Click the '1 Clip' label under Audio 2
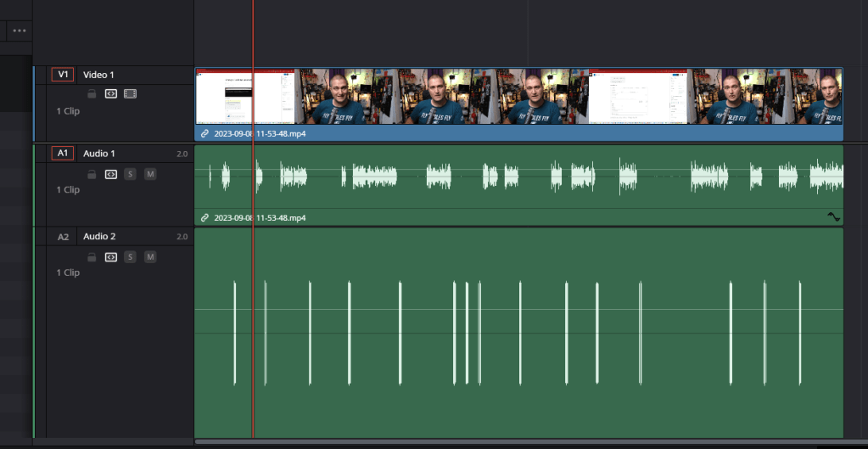The width and height of the screenshot is (868, 449). [x=68, y=273]
